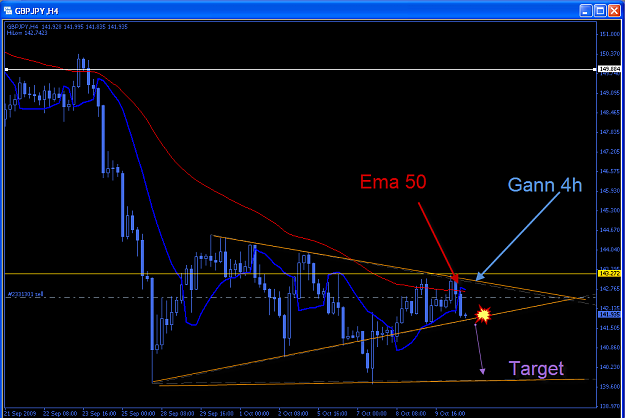The height and width of the screenshot is (418, 625).
Task: Select right handle of white horizontal line
Action: 595,70
